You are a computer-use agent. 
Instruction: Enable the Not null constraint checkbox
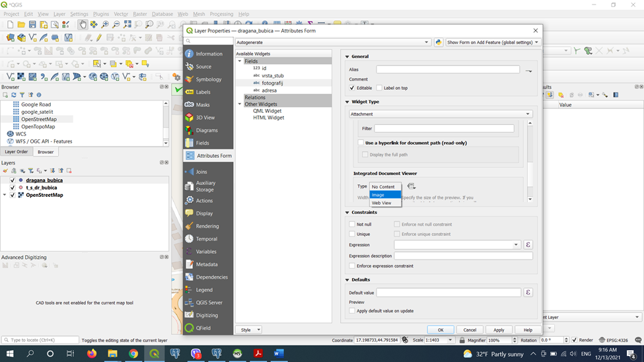click(352, 225)
